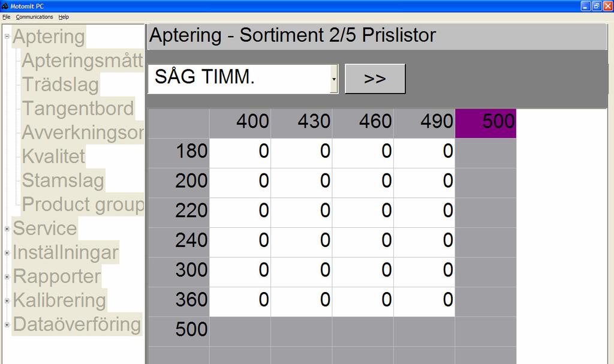This screenshot has height=364, width=614.
Task: Select Apteringsmått in the tree
Action: tap(82, 61)
